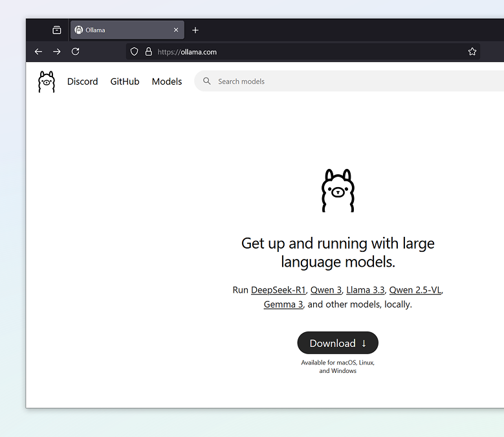Go forward to next page
Screen dimensions: 504x437
click(57, 51)
